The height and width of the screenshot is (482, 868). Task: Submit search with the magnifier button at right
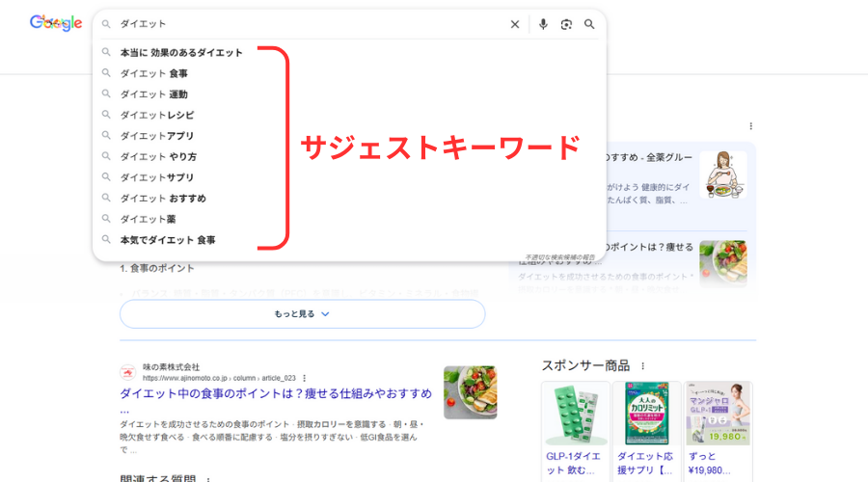pos(589,24)
